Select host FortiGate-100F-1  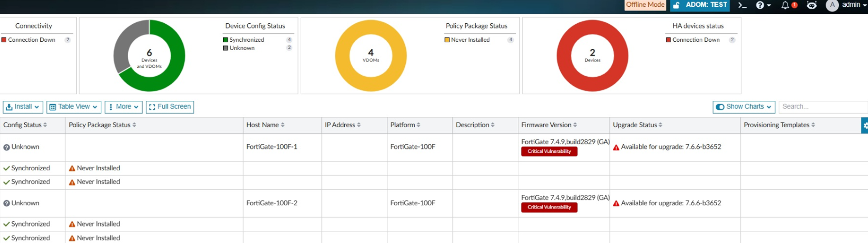click(272, 147)
